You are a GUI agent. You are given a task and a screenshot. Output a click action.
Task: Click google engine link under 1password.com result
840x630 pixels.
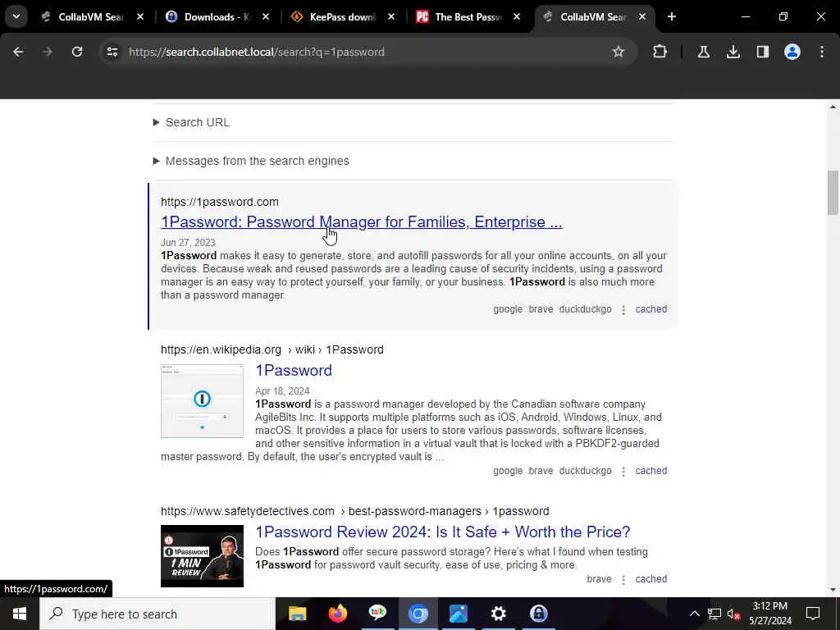(507, 309)
